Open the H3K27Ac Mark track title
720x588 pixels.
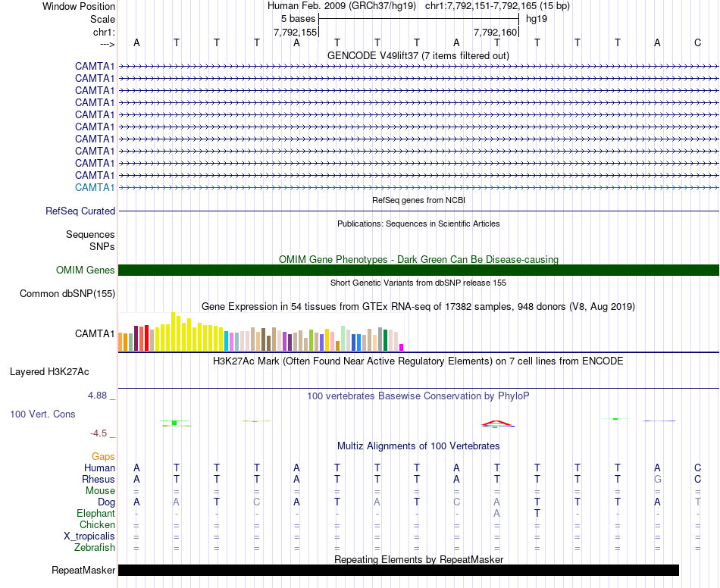pos(418,361)
